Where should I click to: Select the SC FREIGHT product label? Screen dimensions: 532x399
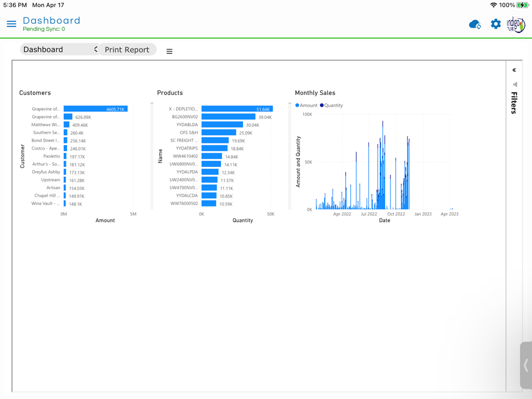click(x=184, y=140)
